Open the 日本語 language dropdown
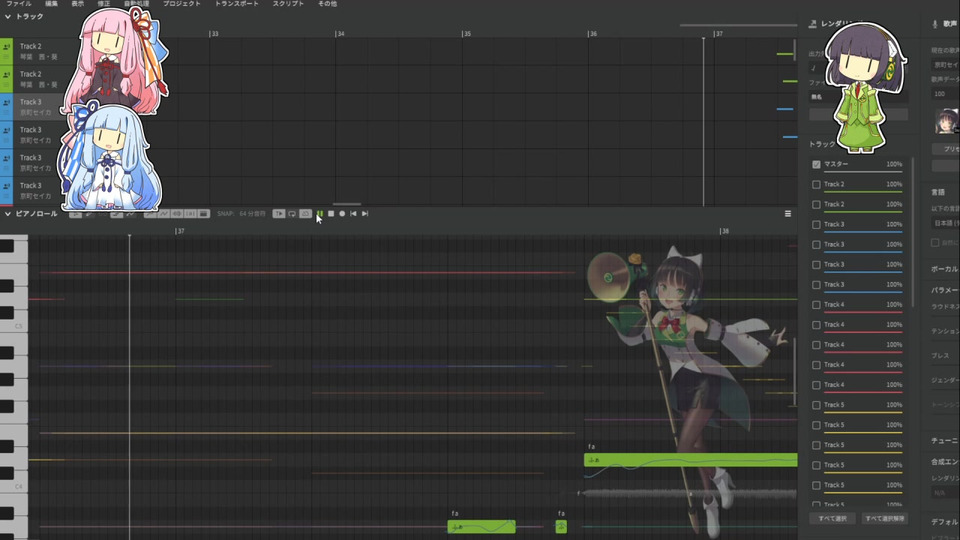Screen dimensions: 960x540 tap(946, 223)
